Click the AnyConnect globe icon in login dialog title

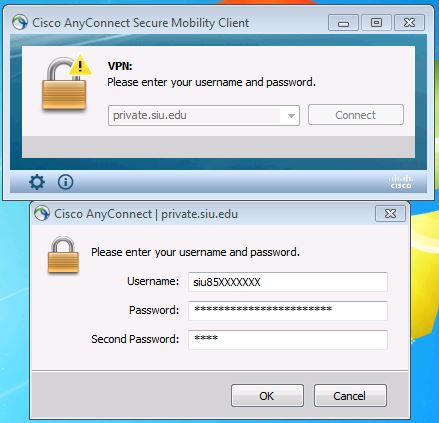[42, 213]
